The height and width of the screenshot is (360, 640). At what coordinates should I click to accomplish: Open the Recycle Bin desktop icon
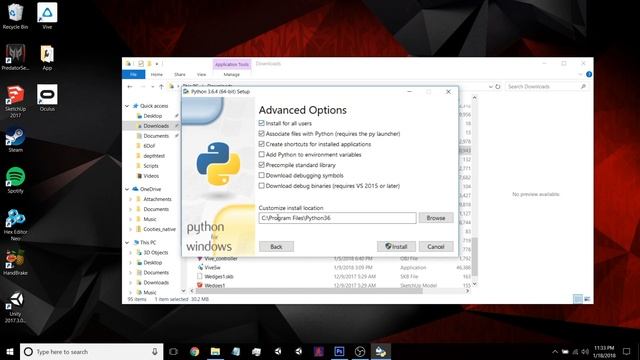(x=15, y=16)
